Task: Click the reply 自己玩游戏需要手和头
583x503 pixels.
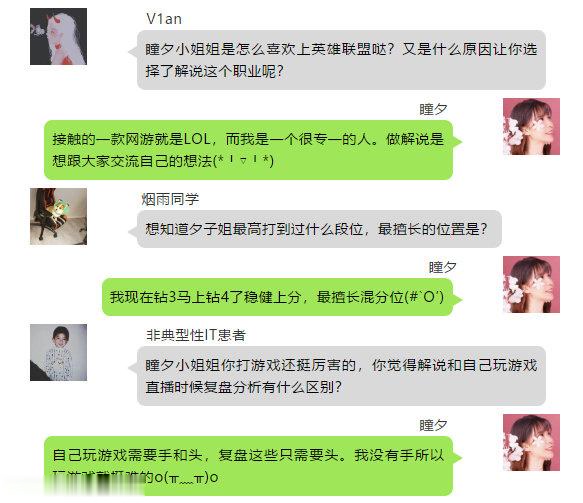Action: click(x=248, y=466)
